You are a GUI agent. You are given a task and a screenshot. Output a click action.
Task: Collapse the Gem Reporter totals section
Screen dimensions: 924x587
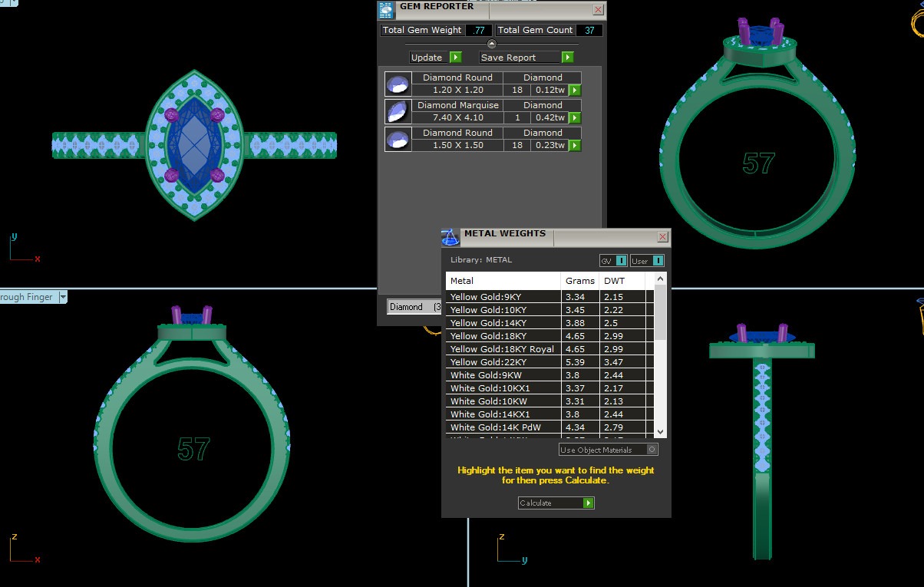pyautogui.click(x=492, y=44)
